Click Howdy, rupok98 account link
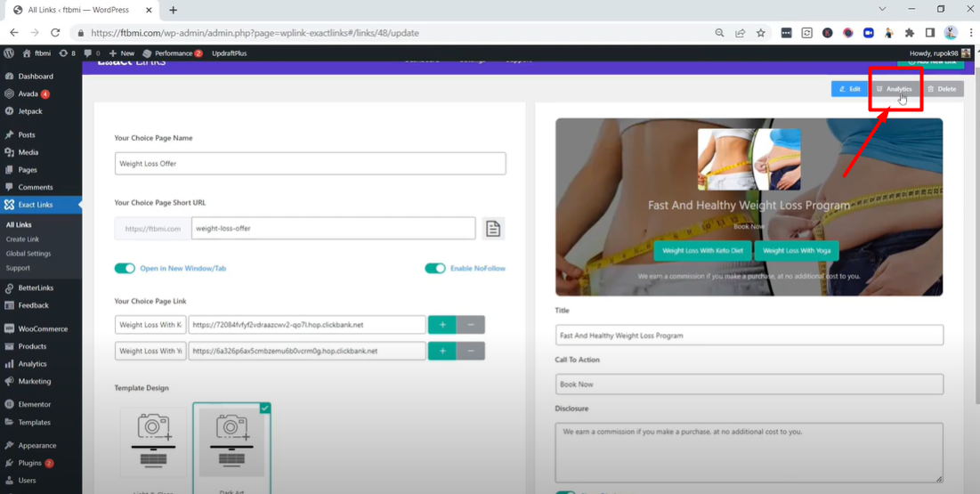980x494 pixels. coord(941,53)
